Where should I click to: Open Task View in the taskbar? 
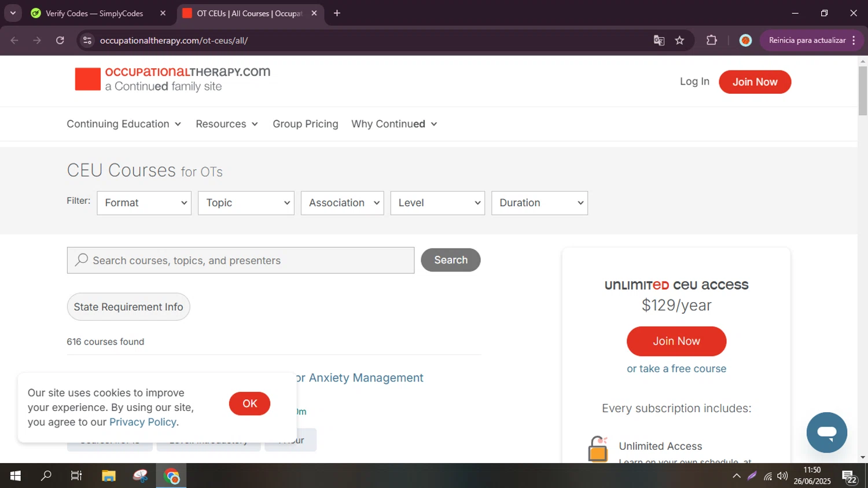coord(76,476)
